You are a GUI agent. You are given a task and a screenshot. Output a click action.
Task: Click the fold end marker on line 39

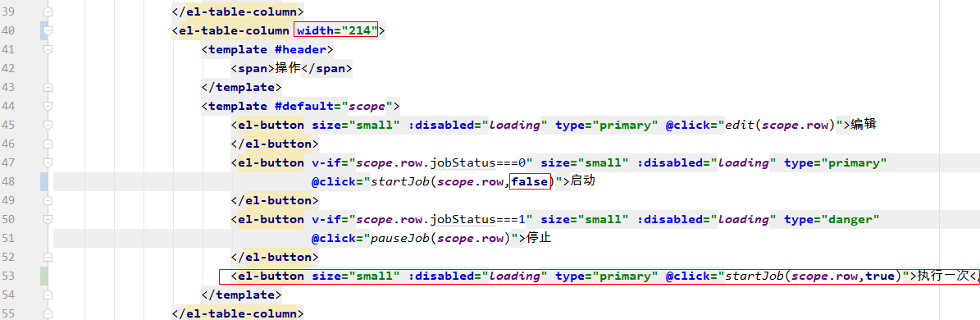[48, 11]
